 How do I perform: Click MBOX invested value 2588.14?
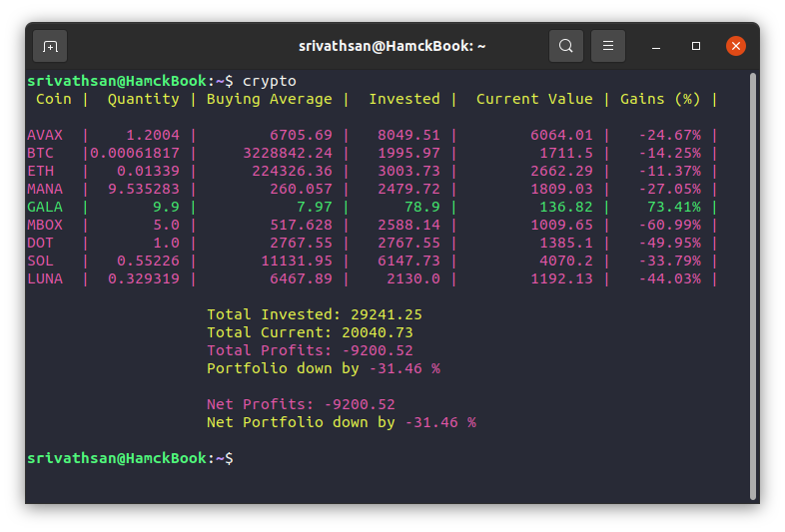409,226
